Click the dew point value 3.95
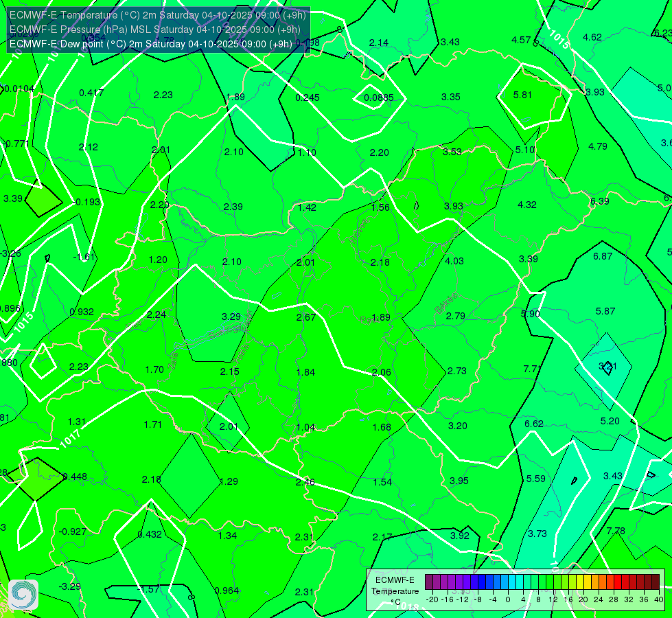Image resolution: width=672 pixels, height=618 pixels. (459, 481)
